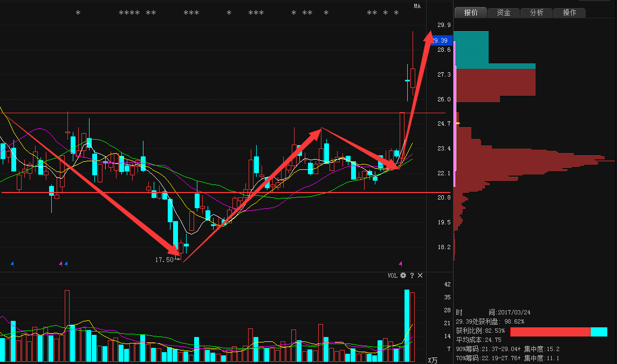This screenshot has height=364, width=617.
Task: Click the 17.50 low price label
Action: coord(164,260)
